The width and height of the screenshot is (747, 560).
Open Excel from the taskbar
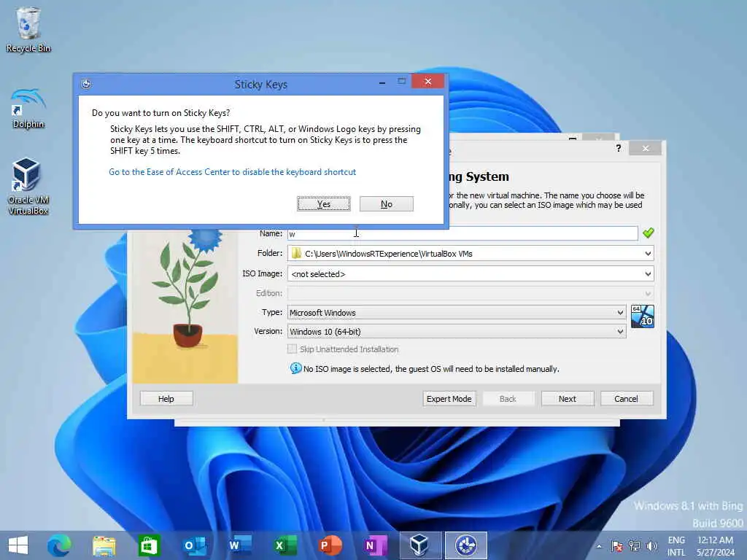285,545
